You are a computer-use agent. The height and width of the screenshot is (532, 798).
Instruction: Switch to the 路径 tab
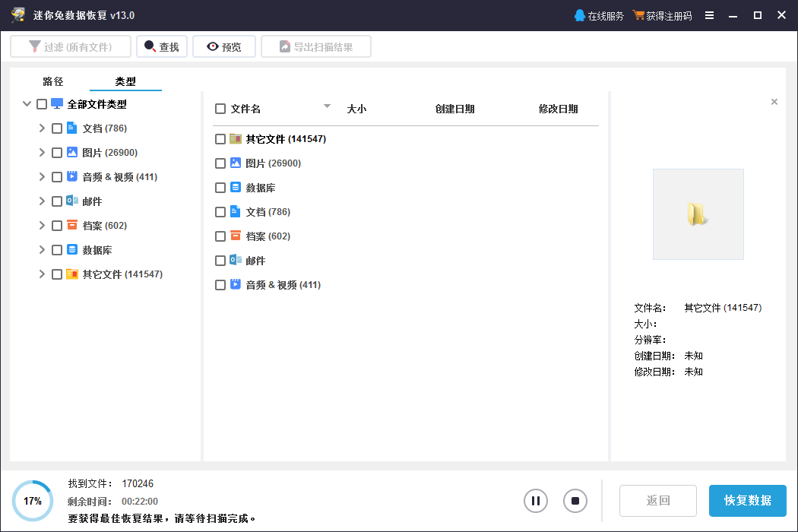53,81
